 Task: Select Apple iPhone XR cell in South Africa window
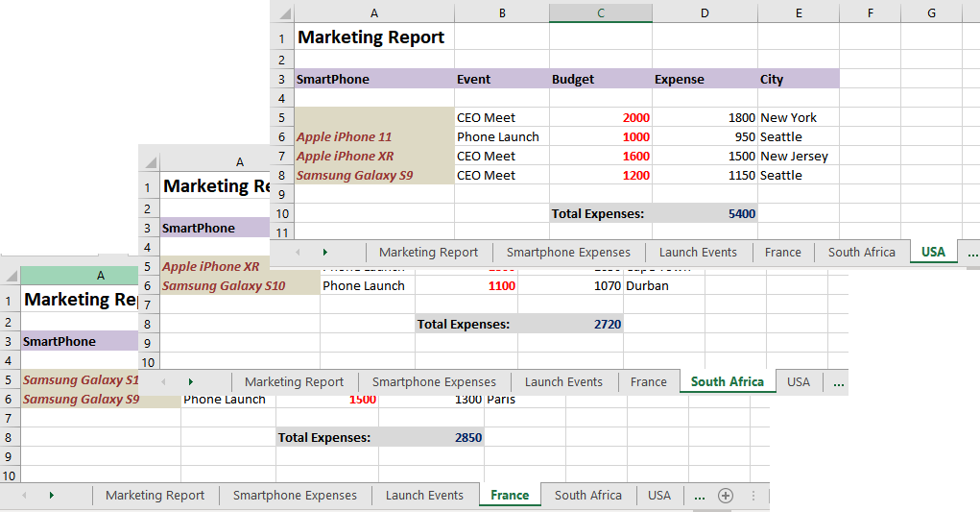215,266
